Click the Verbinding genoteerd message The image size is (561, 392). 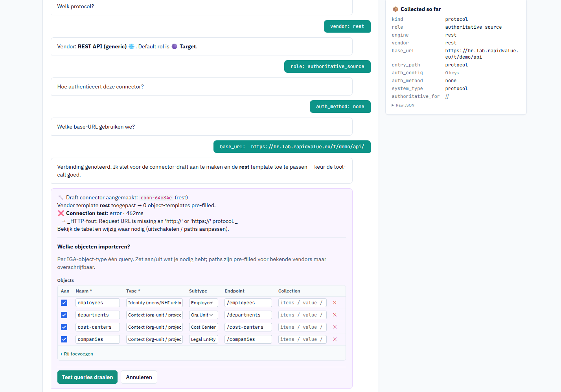[x=201, y=171]
